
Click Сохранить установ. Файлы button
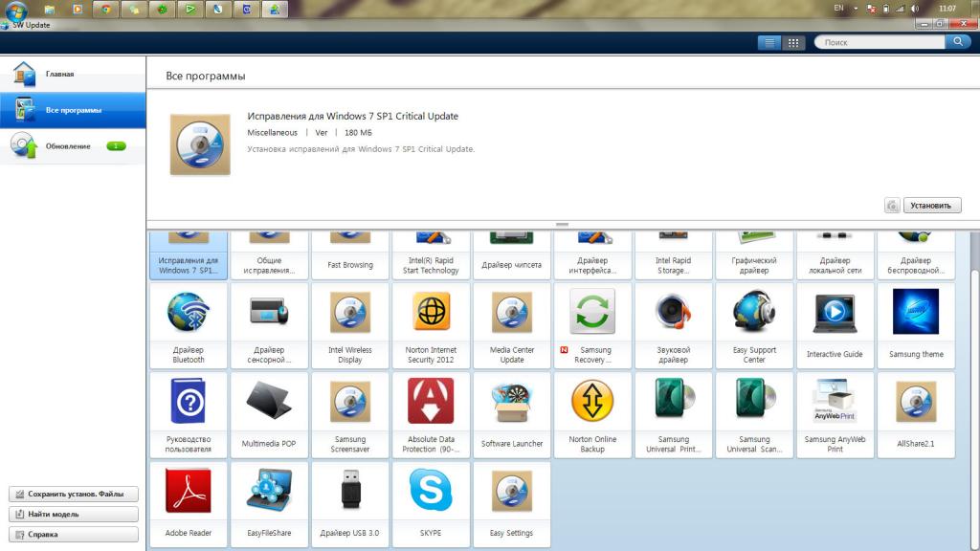[x=73, y=494]
